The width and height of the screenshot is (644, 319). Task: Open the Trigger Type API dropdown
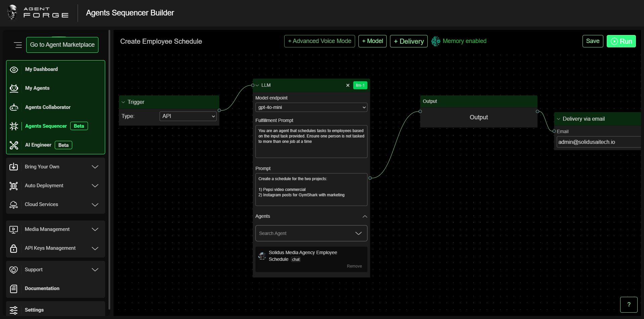tap(188, 116)
